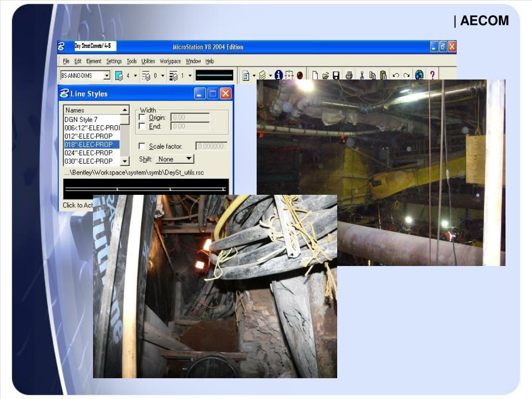This screenshot has height=399, width=532.
Task: Click the Redo arrow icon
Action: click(x=406, y=75)
